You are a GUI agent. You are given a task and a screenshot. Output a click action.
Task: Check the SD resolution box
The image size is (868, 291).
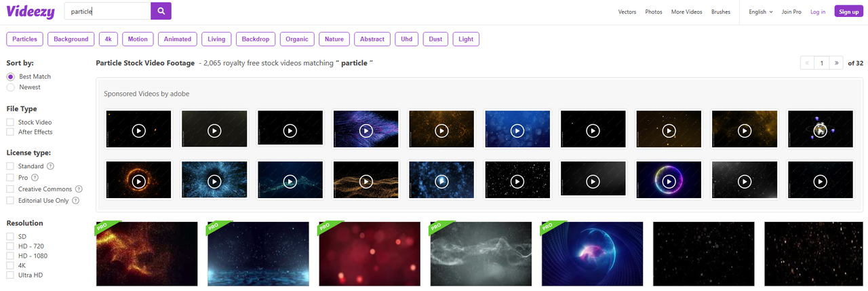[10, 237]
